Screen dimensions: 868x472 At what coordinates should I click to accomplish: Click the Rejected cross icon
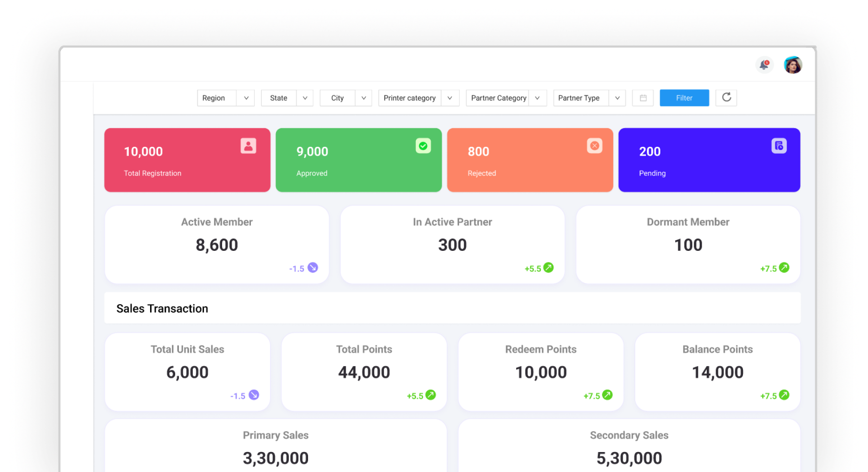[594, 146]
